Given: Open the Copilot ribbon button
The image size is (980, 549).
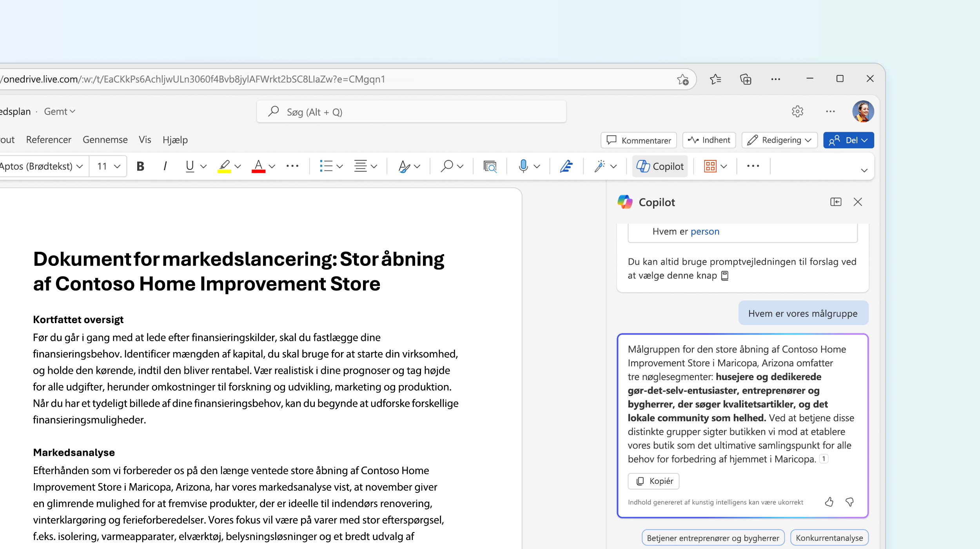Looking at the screenshot, I should pos(660,166).
